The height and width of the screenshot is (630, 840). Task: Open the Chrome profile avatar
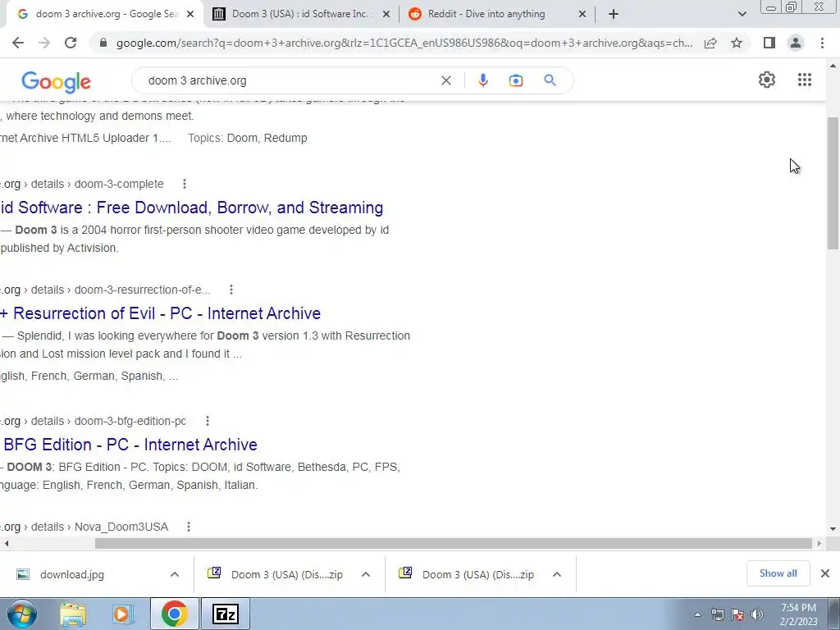796,43
